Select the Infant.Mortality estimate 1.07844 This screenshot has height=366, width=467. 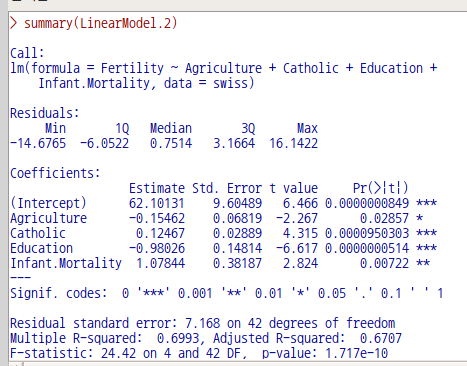(x=160, y=263)
